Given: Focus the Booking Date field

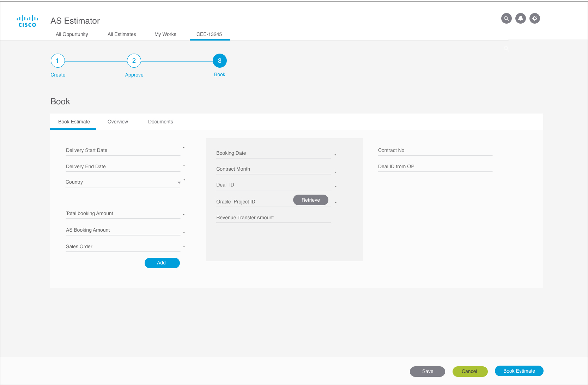Looking at the screenshot, I should pos(273,153).
